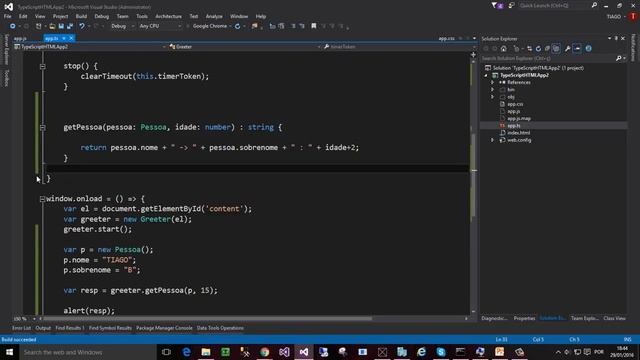Click the Navigate Backward toolbar icon
Image resolution: width=640 pixels, height=360 pixels.
(x=13, y=26)
